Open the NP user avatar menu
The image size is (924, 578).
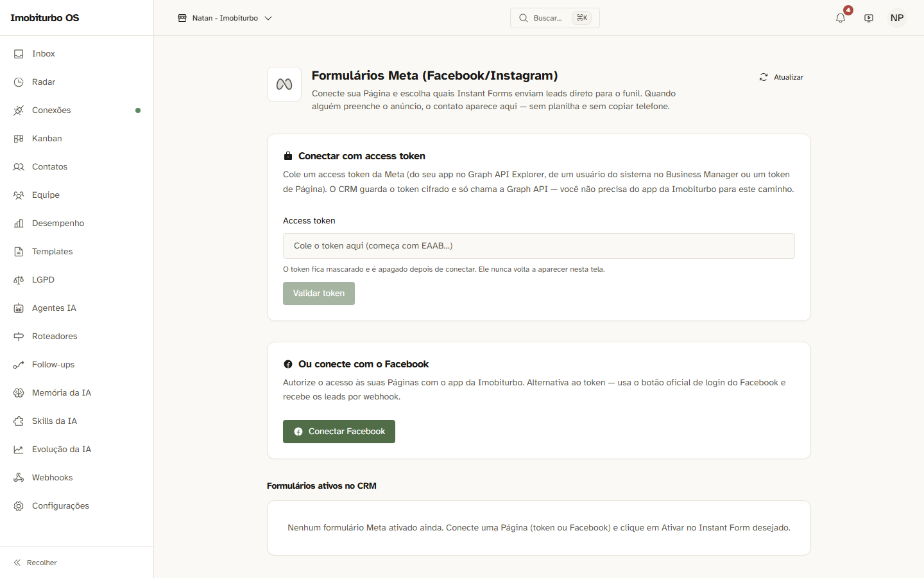click(x=897, y=18)
